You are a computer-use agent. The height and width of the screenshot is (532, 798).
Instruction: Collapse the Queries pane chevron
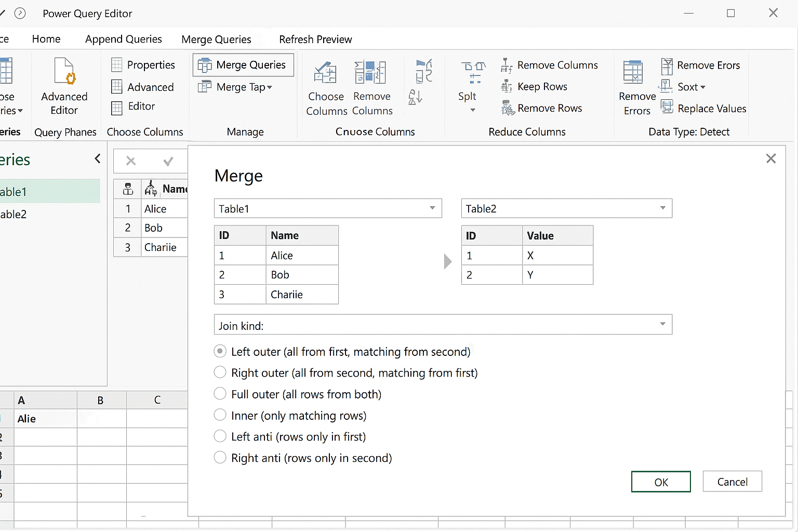pyautogui.click(x=98, y=158)
